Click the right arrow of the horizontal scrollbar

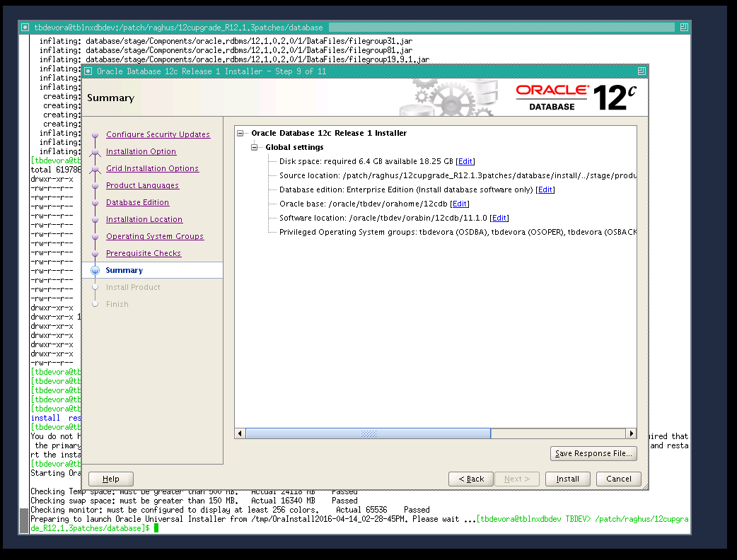[632, 433]
